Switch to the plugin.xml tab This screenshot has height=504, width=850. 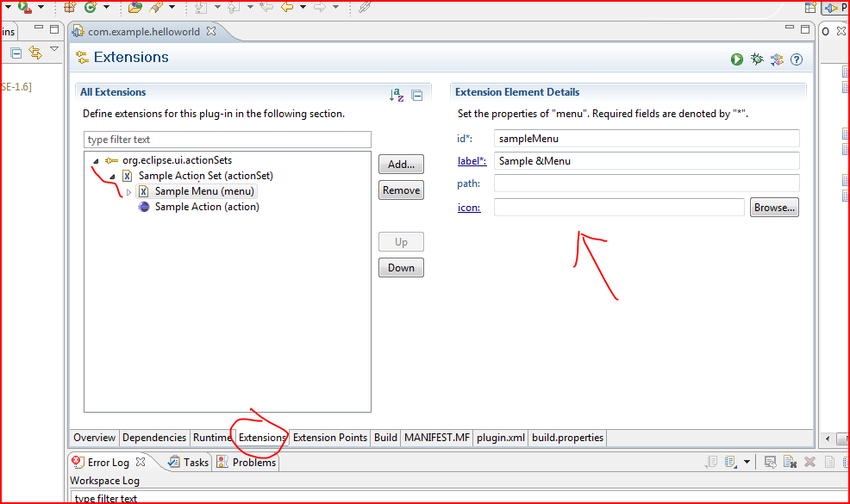(x=500, y=438)
